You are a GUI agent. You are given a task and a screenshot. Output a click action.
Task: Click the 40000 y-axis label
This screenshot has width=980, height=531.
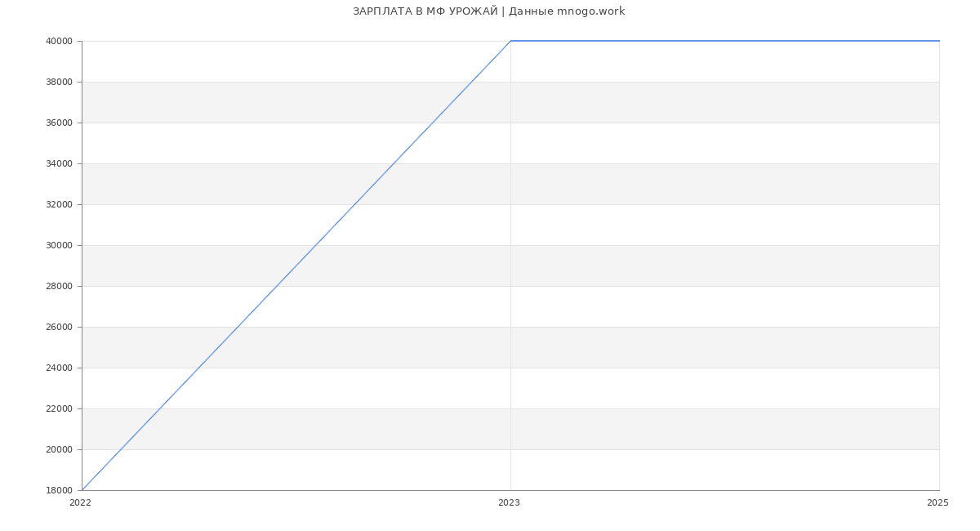click(60, 41)
